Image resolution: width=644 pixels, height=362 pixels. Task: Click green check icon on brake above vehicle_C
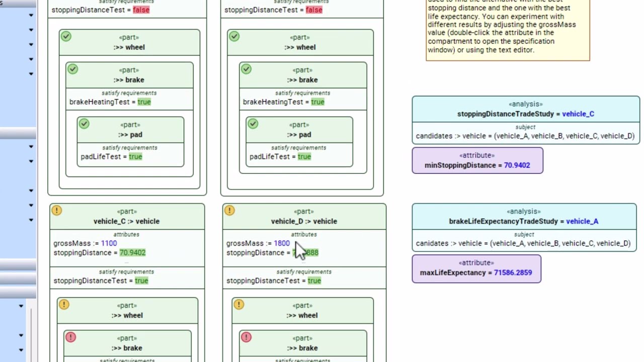73,69
